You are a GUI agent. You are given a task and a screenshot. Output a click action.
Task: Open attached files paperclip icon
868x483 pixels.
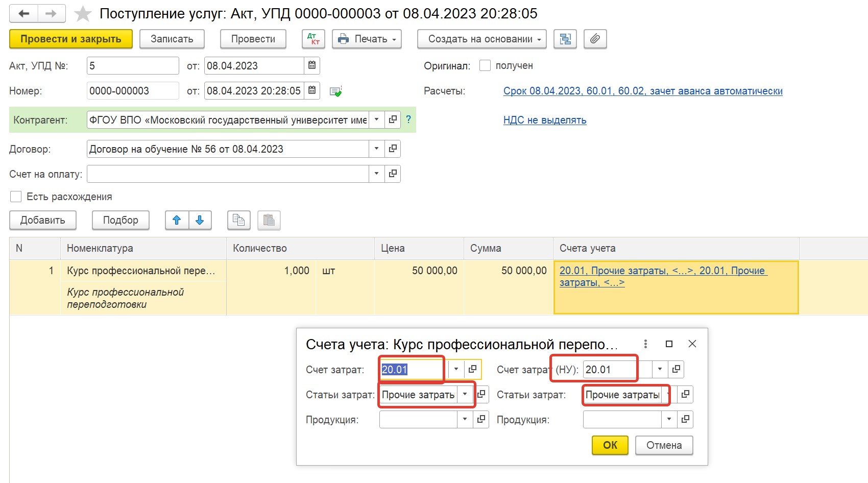tap(595, 39)
